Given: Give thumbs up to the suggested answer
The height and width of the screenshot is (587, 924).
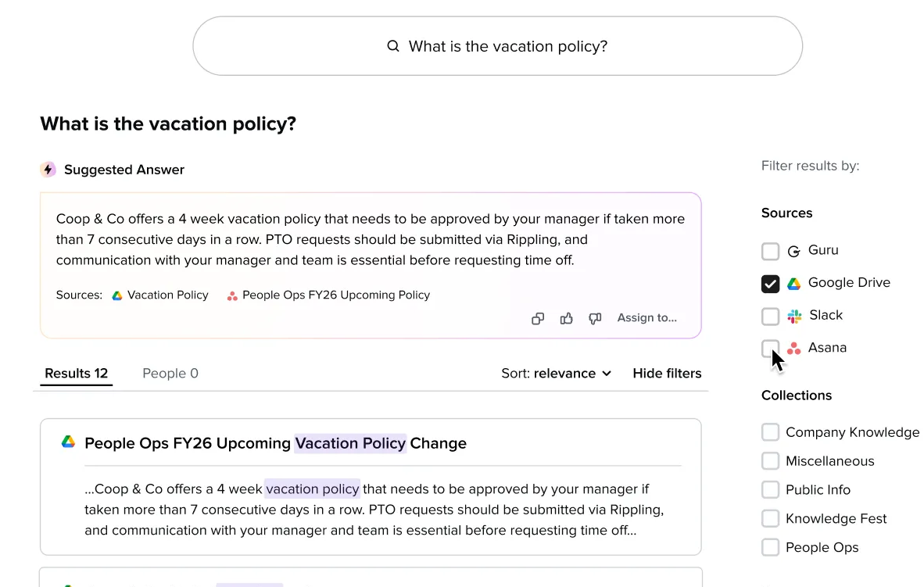Looking at the screenshot, I should point(566,318).
